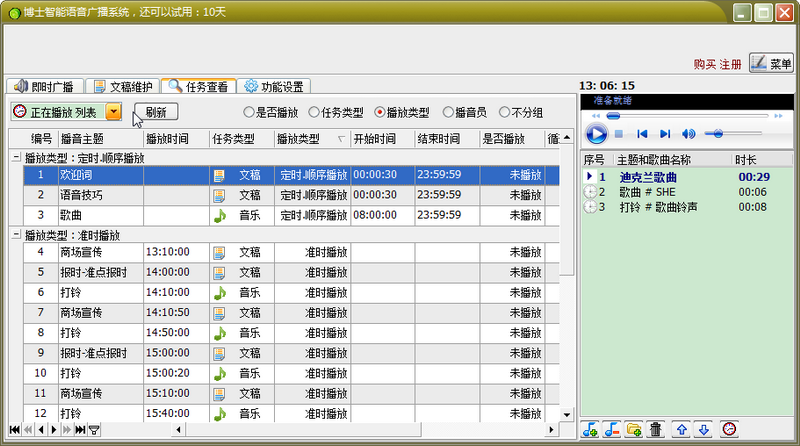Move selected song down in playlist
This screenshot has width=800, height=446.
(x=704, y=430)
